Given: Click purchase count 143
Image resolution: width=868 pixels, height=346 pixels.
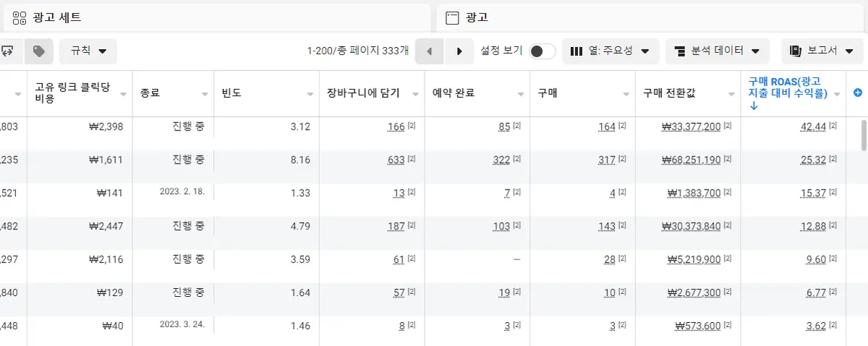Looking at the screenshot, I should [x=607, y=227].
